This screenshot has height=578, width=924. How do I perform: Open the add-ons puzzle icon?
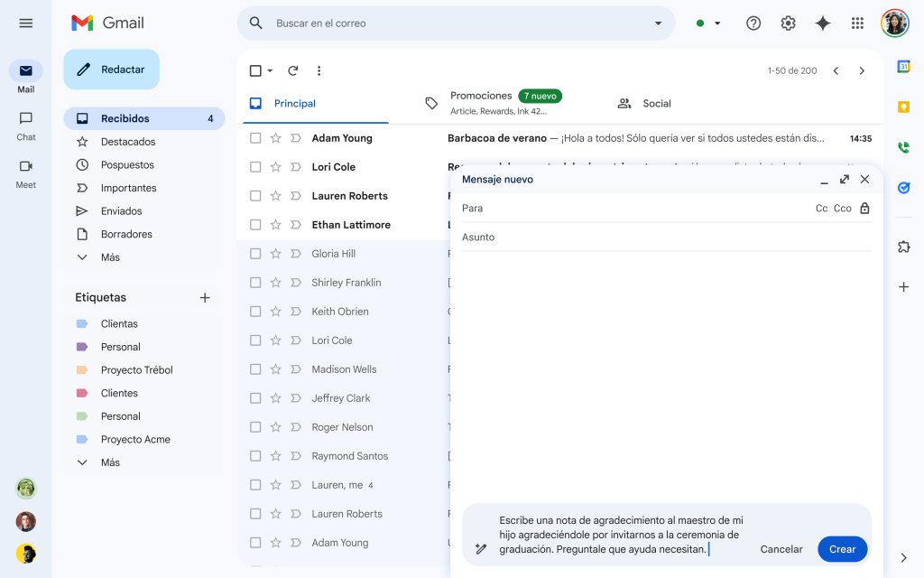pyautogui.click(x=903, y=247)
